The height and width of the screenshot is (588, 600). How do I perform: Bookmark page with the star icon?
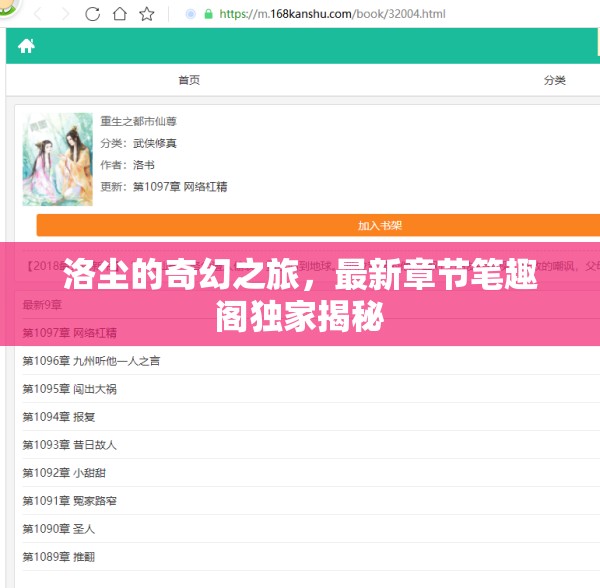[147, 14]
